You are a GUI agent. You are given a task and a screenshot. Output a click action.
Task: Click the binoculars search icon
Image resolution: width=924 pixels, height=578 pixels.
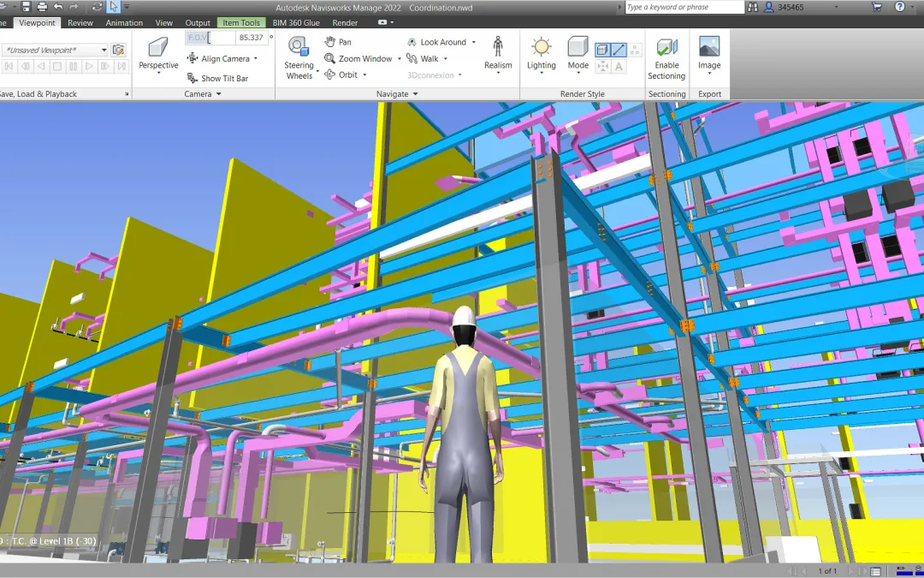753,7
